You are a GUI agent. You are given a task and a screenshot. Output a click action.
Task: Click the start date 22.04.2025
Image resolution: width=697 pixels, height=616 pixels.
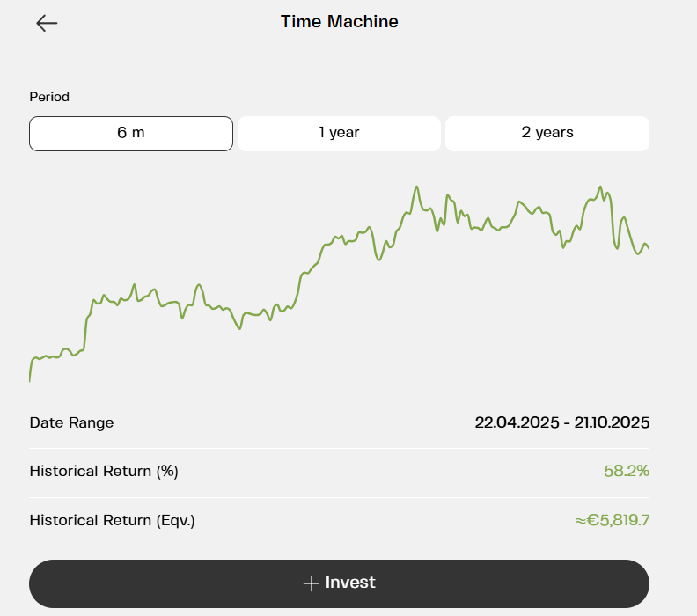click(517, 422)
